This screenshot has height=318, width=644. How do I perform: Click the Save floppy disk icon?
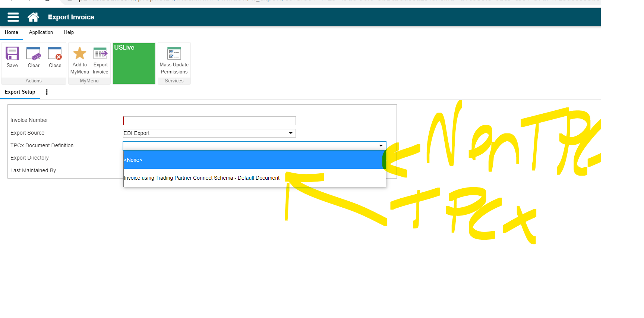12,54
